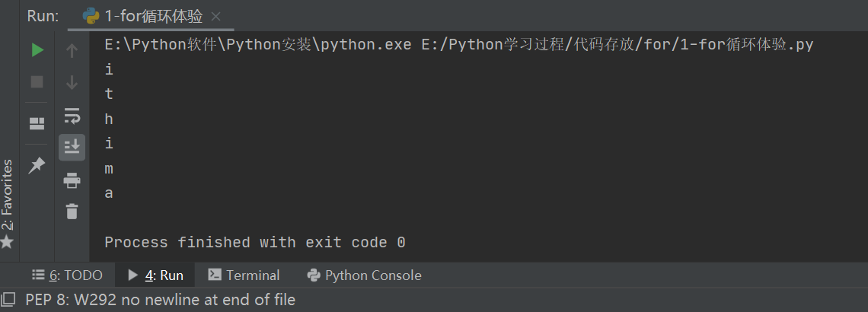Click the 4: Run tool window tab
This screenshot has width=868, height=312.
pos(155,275)
